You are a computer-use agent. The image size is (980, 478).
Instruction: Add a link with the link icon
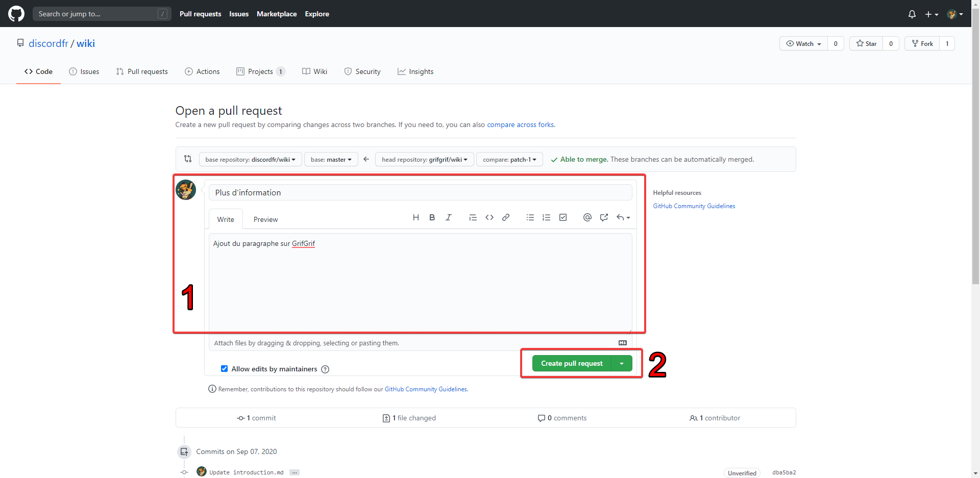(x=506, y=217)
